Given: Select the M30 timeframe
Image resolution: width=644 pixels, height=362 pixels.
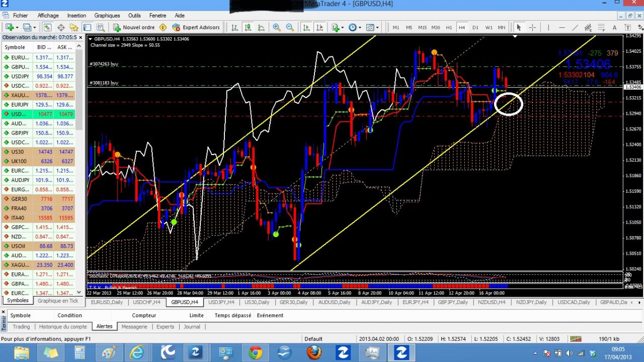Looking at the screenshot, I should (436, 27).
